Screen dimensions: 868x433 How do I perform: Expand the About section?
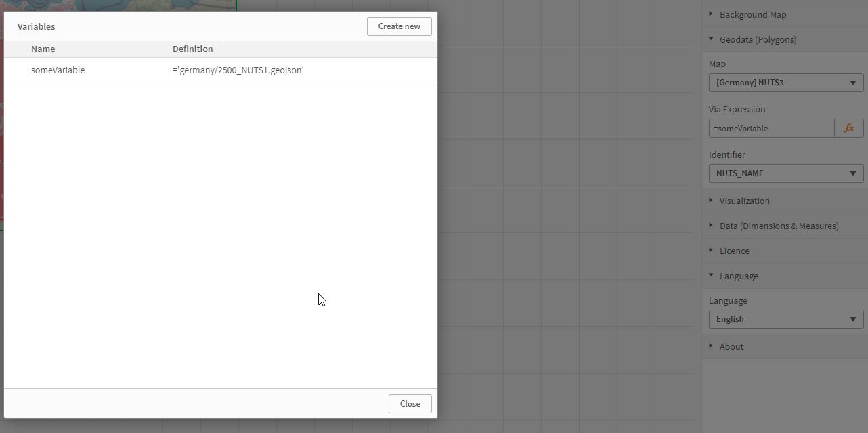(731, 346)
